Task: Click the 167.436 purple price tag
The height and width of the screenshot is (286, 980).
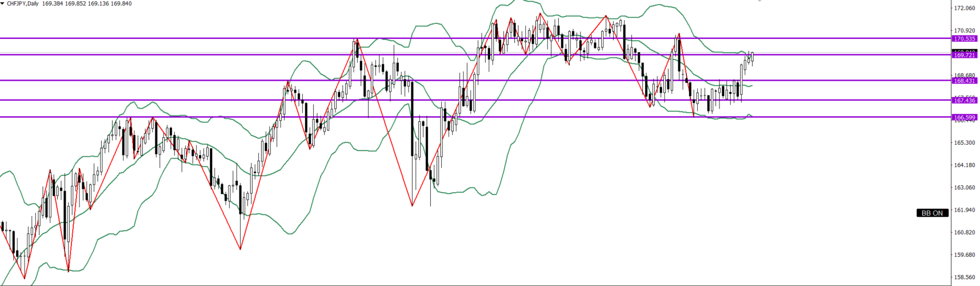Action: pyautogui.click(x=964, y=101)
